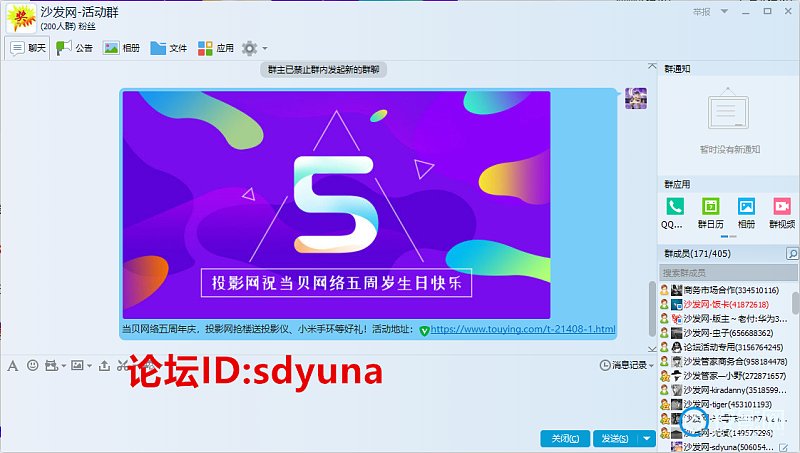
Task: Click 举报 report link in title bar
Action: (702, 12)
